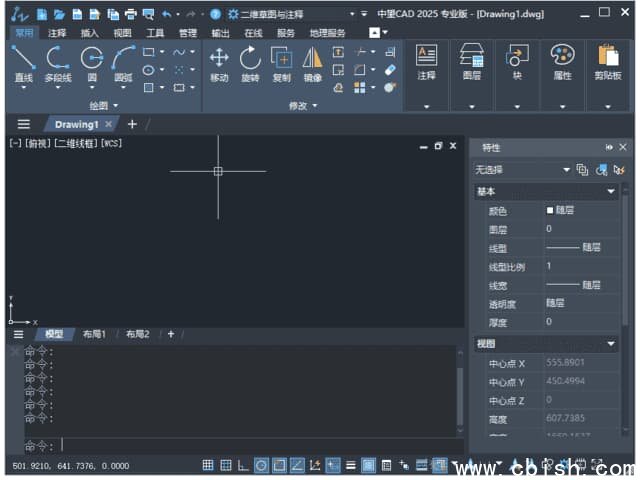Click the [俯视] viewport view control
Viewport: 640px width, 480px height.
[38, 143]
